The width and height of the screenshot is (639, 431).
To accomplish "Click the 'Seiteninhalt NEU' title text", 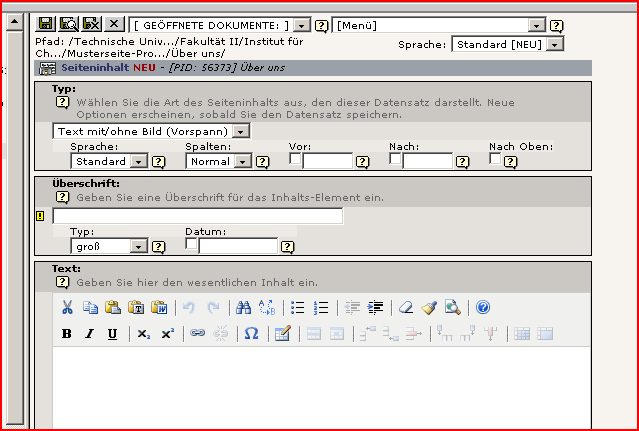I will click(x=108, y=68).
